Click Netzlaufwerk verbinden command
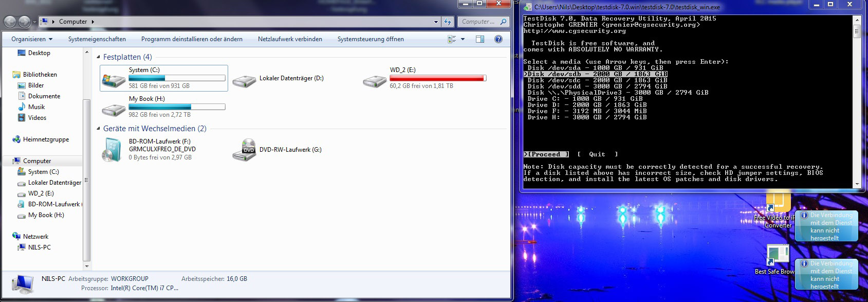Screen dimensions: 868x302 [290, 39]
